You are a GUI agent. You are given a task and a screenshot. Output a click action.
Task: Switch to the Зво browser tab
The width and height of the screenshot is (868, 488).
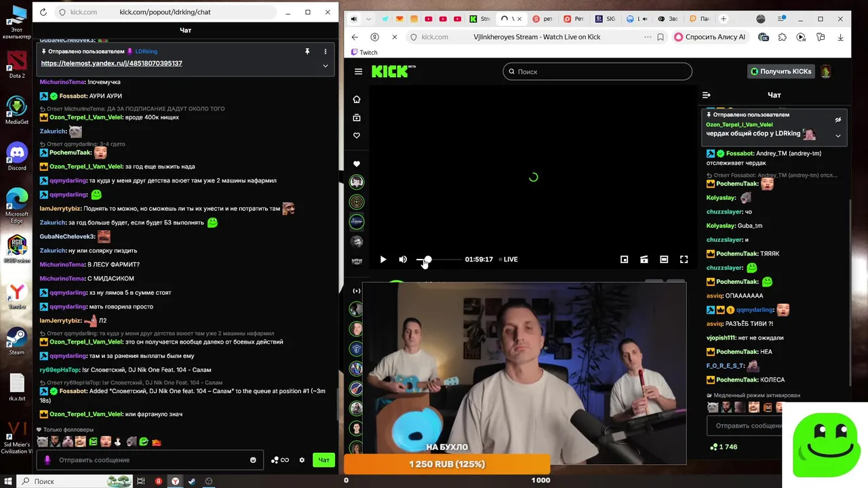668,19
